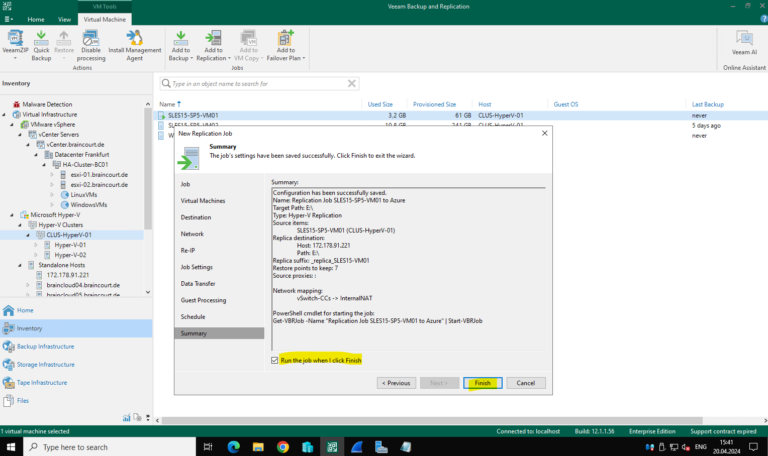
Task: Collapse the Standalone Hosts node
Action: (x=20, y=265)
